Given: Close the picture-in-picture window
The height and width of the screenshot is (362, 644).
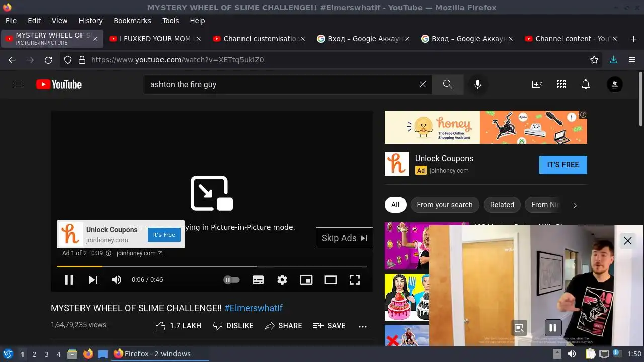Looking at the screenshot, I should pyautogui.click(x=628, y=241).
